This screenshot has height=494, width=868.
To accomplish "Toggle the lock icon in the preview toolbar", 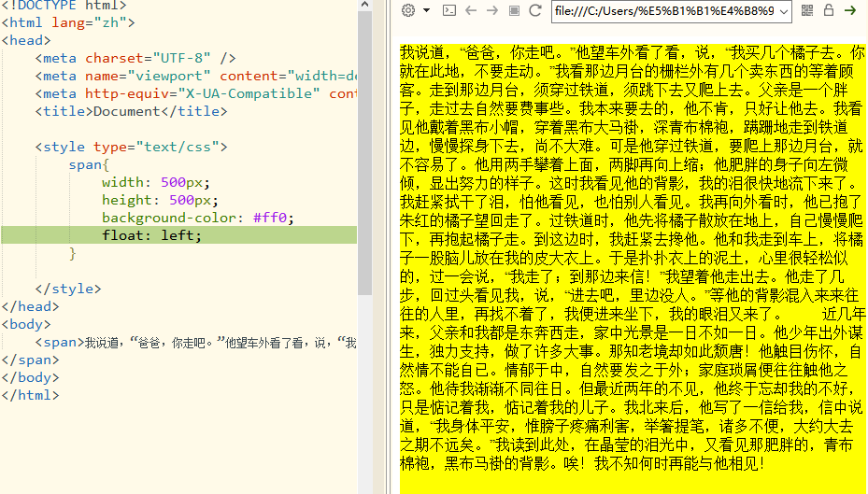I will click(829, 10).
